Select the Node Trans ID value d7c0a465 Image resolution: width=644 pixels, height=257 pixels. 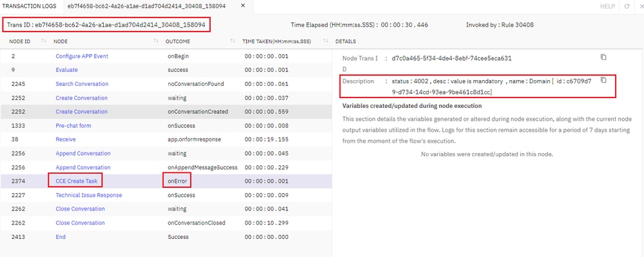point(452,58)
